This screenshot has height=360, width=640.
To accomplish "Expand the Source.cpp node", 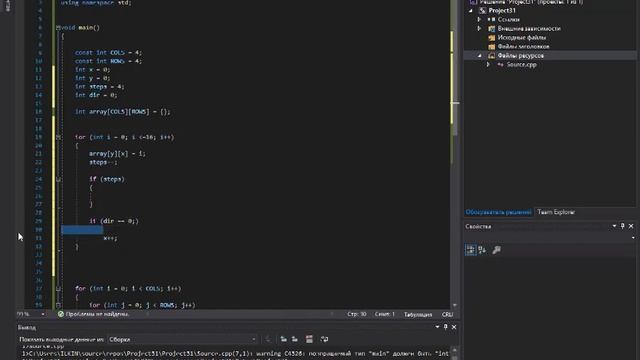I will coord(488,64).
